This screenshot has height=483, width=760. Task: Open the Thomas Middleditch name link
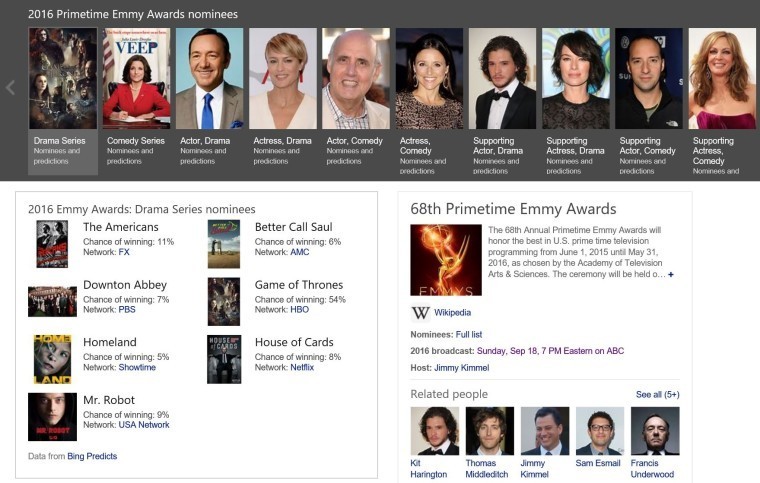point(487,468)
